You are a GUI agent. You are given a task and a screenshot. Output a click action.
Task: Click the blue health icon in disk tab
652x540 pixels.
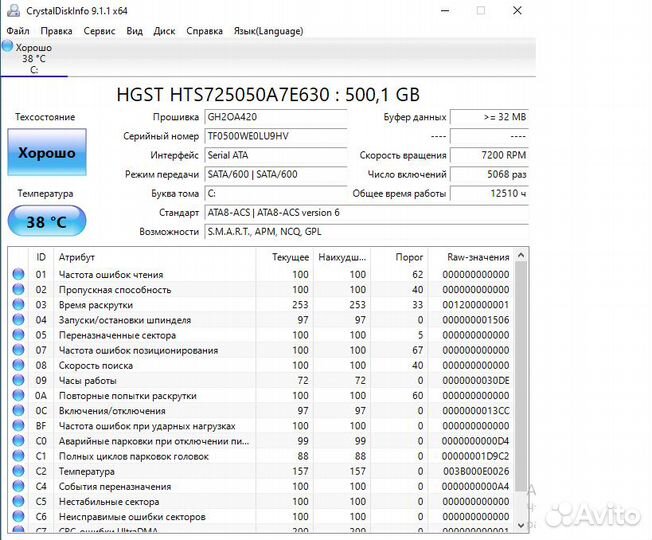click(x=7, y=46)
